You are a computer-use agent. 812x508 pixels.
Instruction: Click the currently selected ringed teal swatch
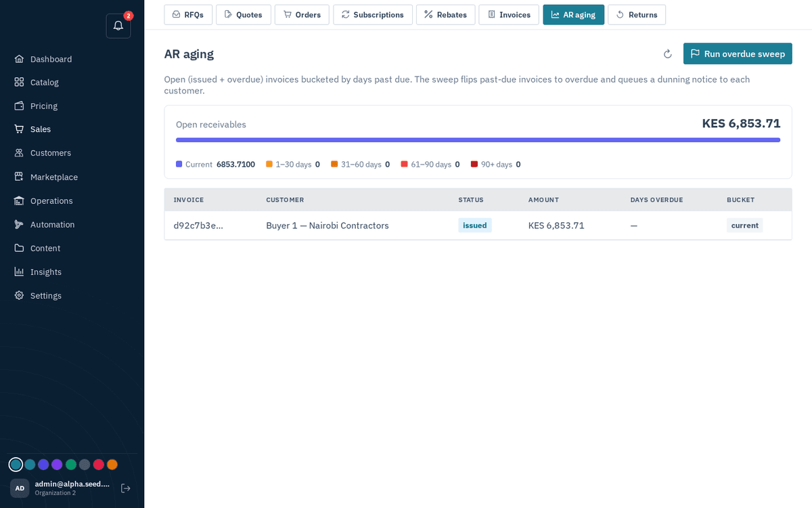[16, 465]
